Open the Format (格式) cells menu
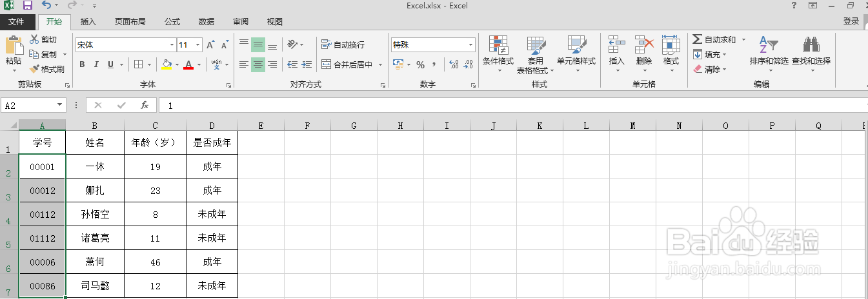 click(x=671, y=55)
